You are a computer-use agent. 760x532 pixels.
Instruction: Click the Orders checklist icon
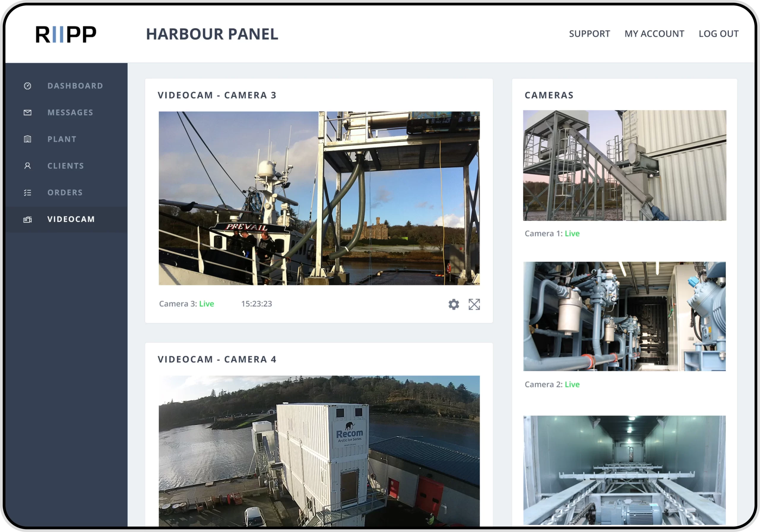click(28, 192)
